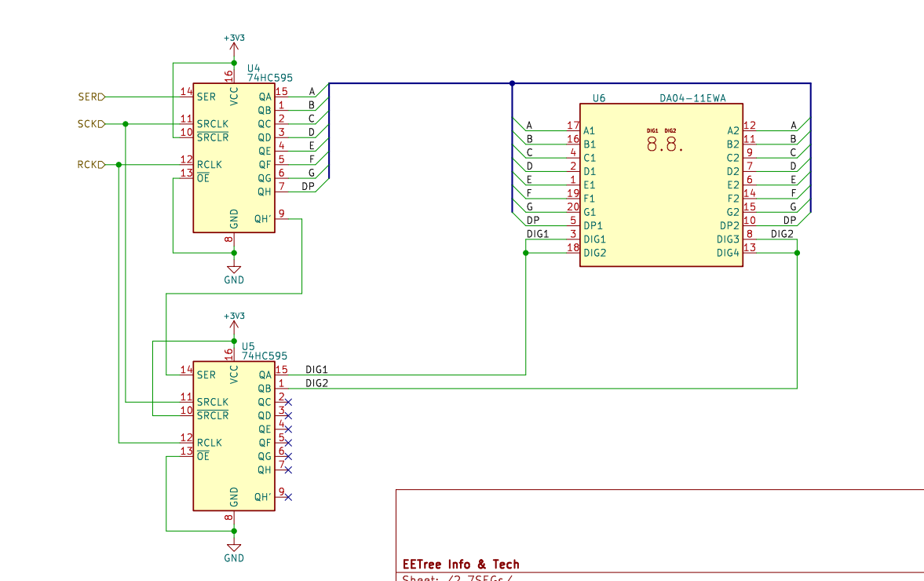
Task: Click the DIG2 net label at U5 QB
Action: pyautogui.click(x=316, y=383)
